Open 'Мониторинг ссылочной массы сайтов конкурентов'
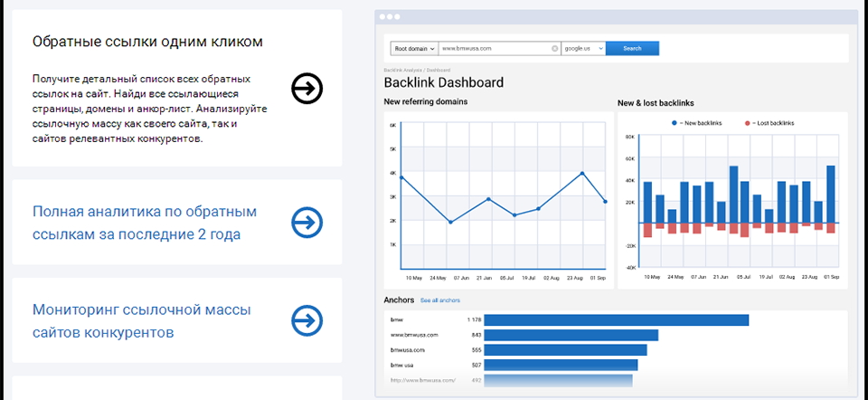The image size is (868, 400). tap(142, 320)
